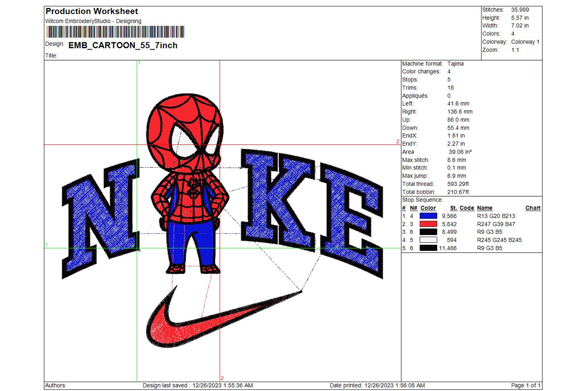Click the Title: label
Screen dimensions: 588x391
tap(51, 56)
